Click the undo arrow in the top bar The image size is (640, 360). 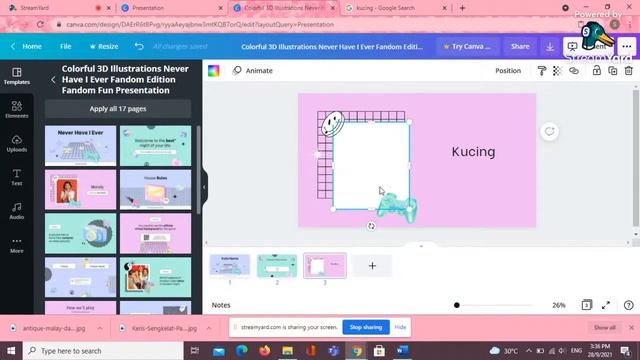click(139, 46)
